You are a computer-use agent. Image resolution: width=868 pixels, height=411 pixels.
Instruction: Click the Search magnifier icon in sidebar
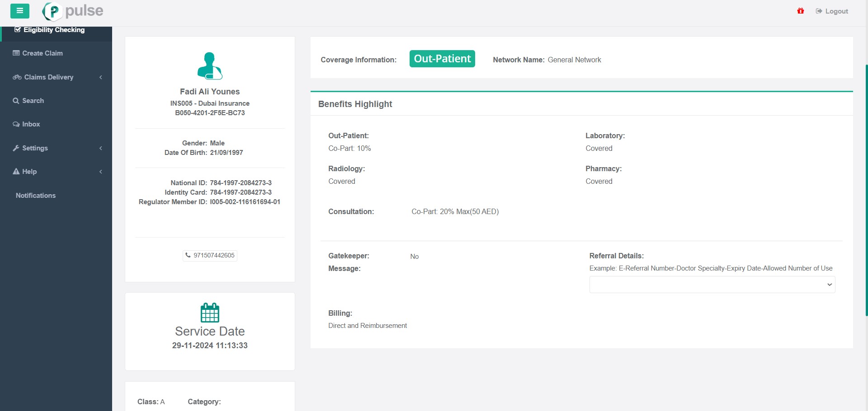16,101
